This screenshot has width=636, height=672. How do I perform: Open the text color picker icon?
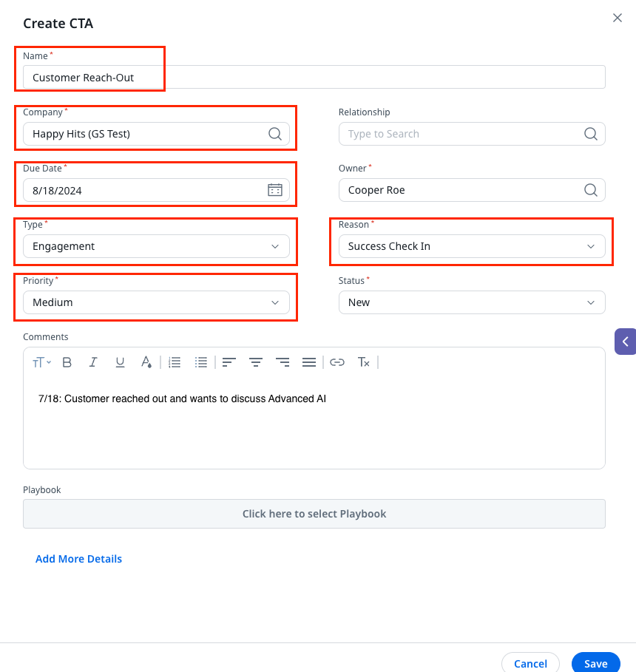[146, 362]
